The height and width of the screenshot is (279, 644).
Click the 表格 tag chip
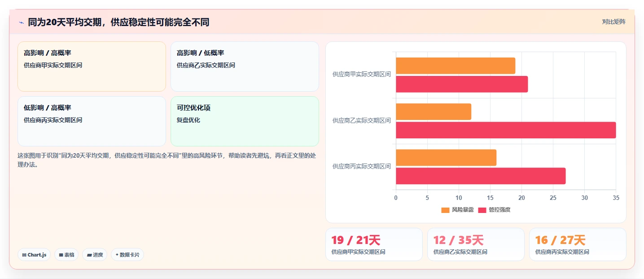pyautogui.click(x=66, y=255)
